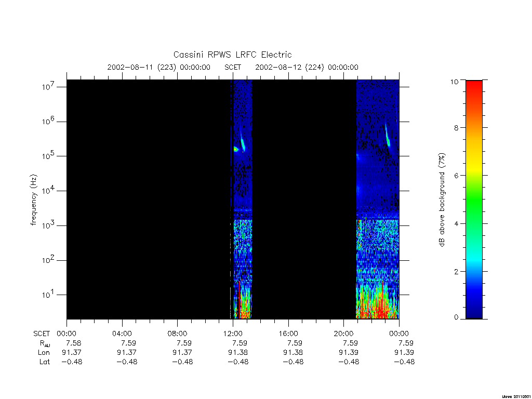Click the 10^4 frequency tick label
The width and height of the screenshot is (532, 399).
click(x=49, y=191)
